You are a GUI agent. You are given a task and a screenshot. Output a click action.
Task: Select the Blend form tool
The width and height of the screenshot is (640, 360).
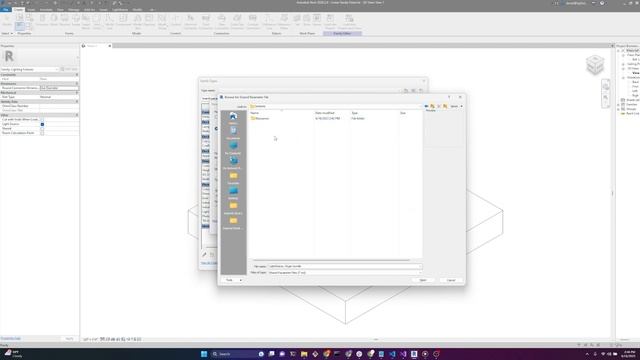pos(54,20)
